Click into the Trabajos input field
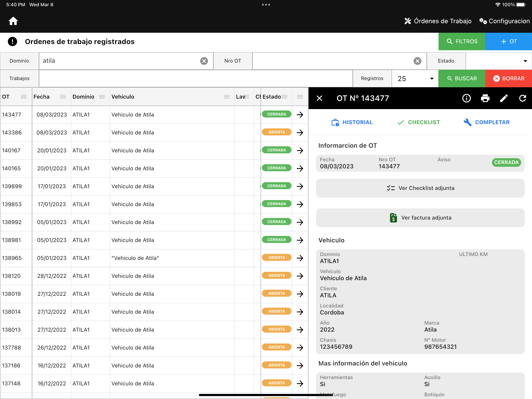This screenshot has height=399, width=532. pos(196,79)
